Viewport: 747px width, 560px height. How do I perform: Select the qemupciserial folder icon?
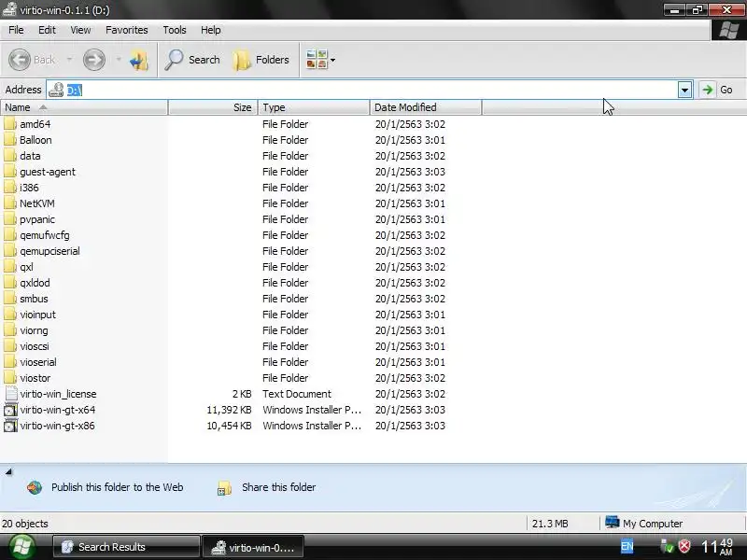pyautogui.click(x=10, y=251)
